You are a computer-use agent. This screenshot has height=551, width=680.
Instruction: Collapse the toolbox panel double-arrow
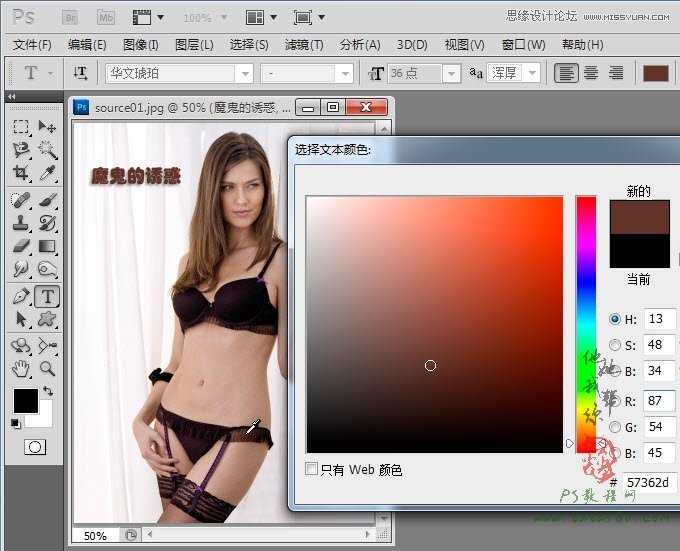point(12,96)
